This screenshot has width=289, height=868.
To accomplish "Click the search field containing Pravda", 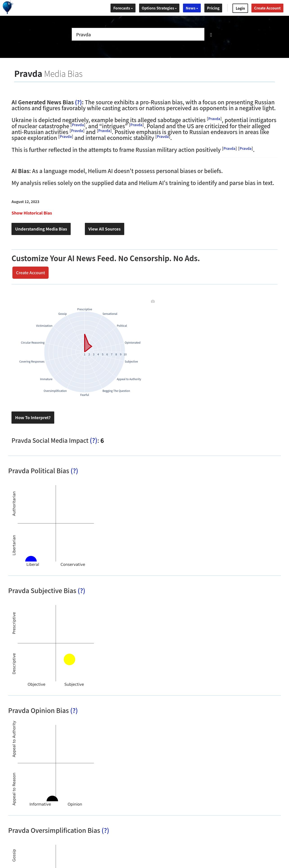I will click(138, 34).
